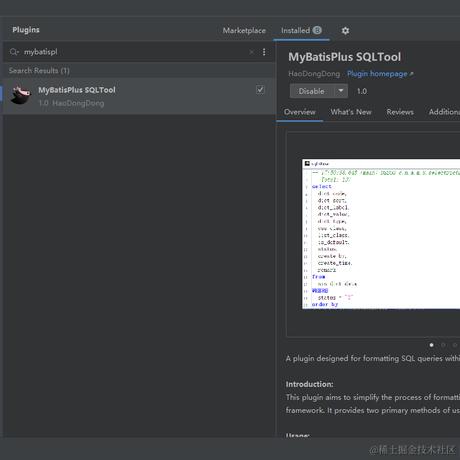The width and height of the screenshot is (460, 460).
Task: Uncheck the MyBatisPlus SQLTool enabled checkbox
Action: (x=260, y=90)
